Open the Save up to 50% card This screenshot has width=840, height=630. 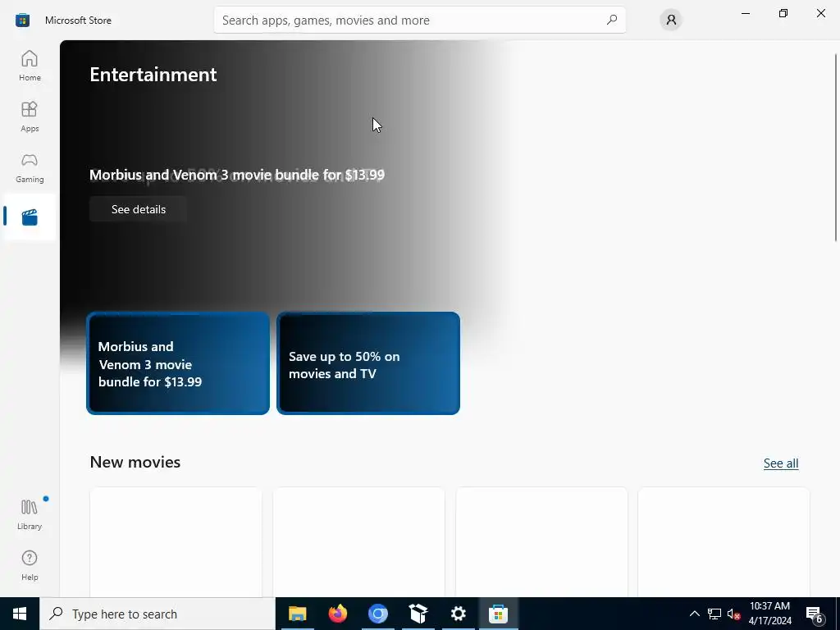click(x=368, y=363)
